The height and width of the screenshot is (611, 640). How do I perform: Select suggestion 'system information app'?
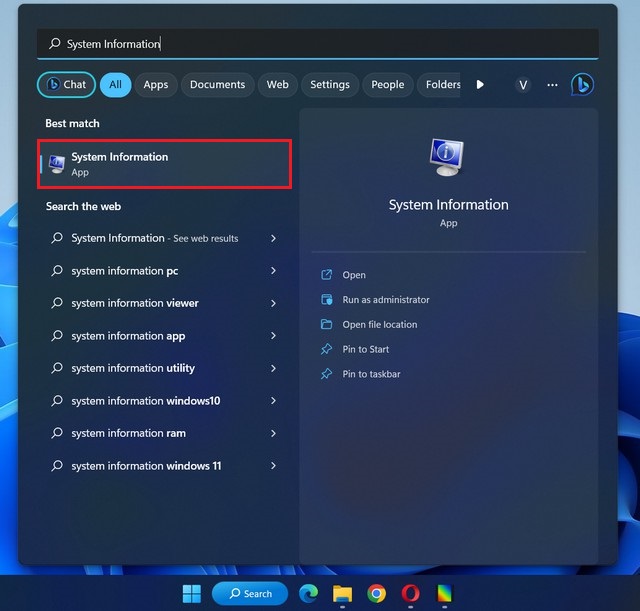coord(164,336)
